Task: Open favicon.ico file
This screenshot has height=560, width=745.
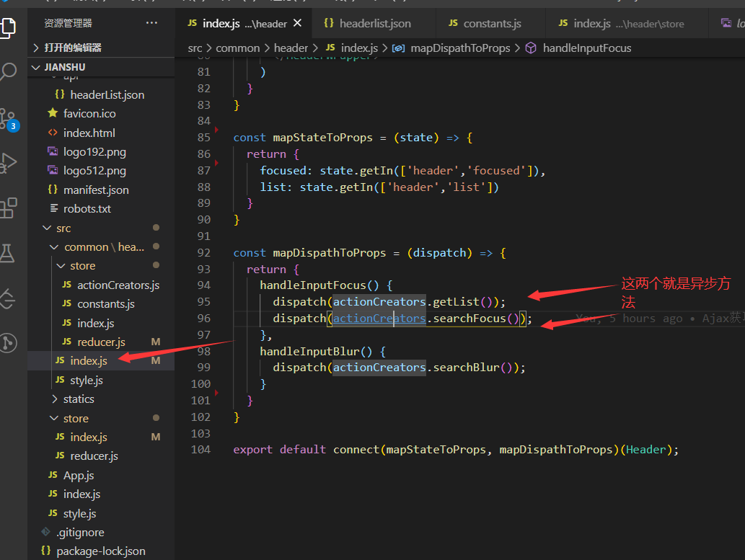Action: (101, 114)
